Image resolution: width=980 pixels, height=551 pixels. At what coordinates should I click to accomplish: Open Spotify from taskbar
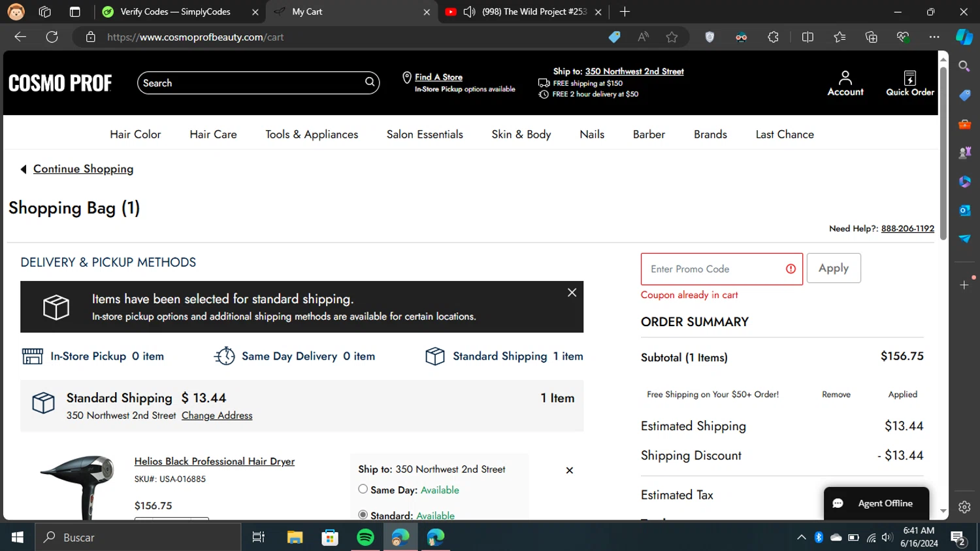pyautogui.click(x=365, y=537)
